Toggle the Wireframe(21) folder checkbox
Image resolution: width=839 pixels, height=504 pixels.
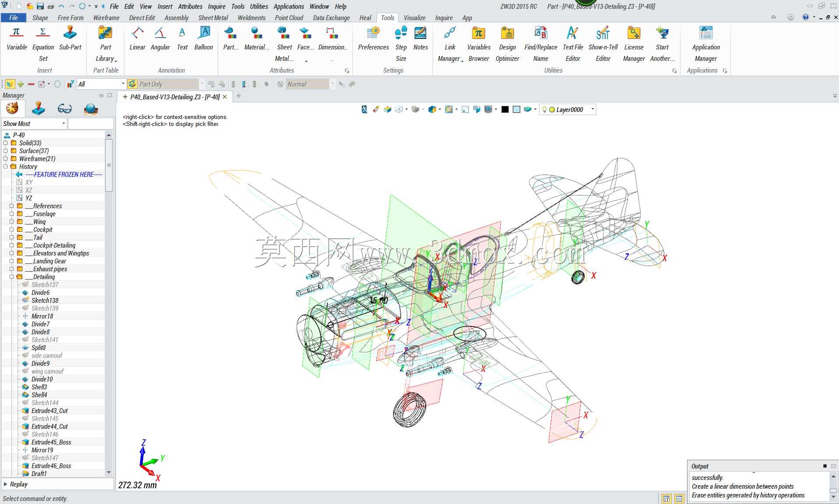(x=6, y=159)
